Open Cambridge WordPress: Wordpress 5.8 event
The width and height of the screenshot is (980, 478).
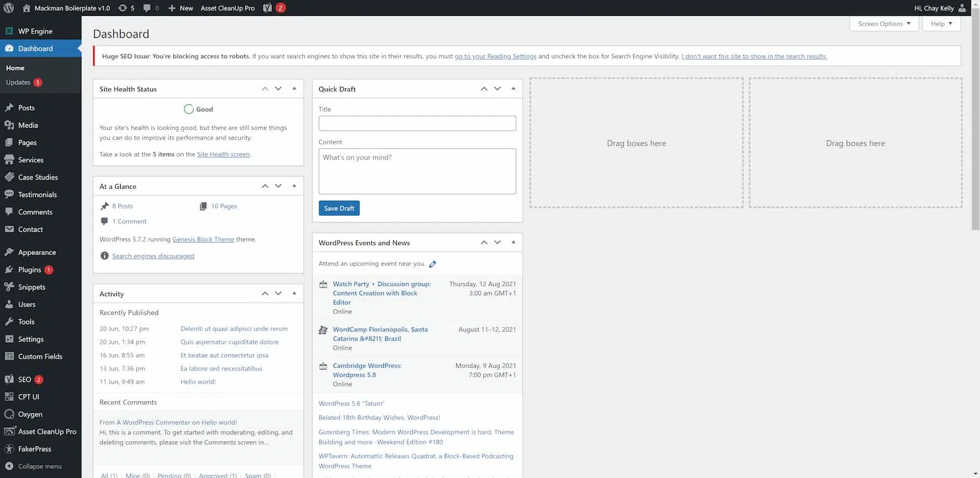pyautogui.click(x=367, y=370)
